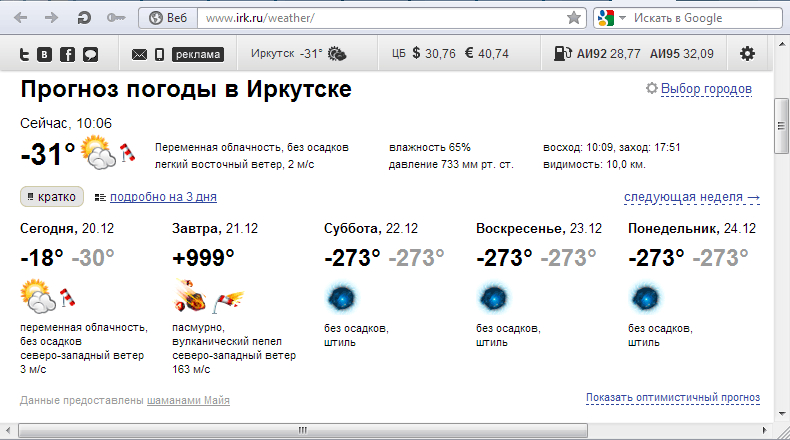Click the horizontal scrollbar thumb
Screen dimensions: 790x440
pos(298,430)
